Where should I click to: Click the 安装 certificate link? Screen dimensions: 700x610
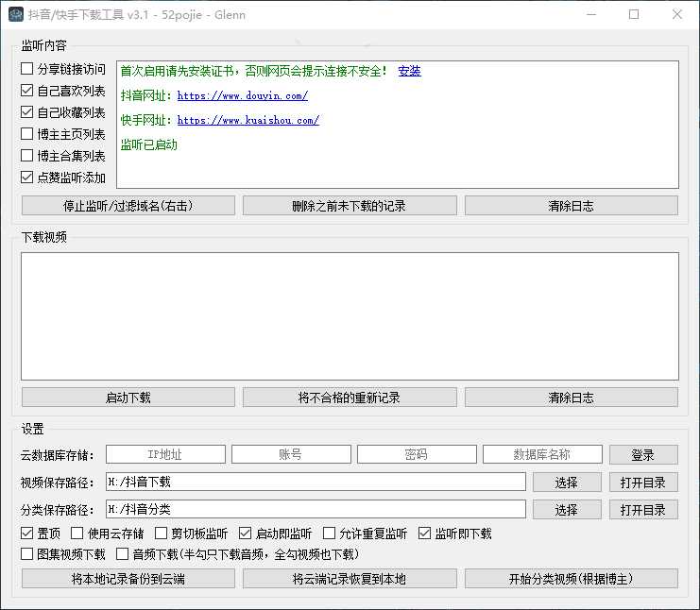click(409, 71)
